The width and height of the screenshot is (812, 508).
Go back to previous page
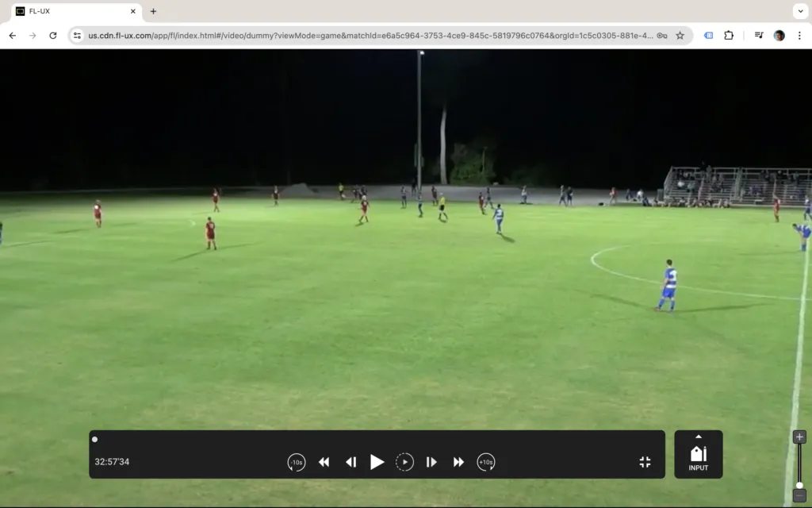[13, 35]
